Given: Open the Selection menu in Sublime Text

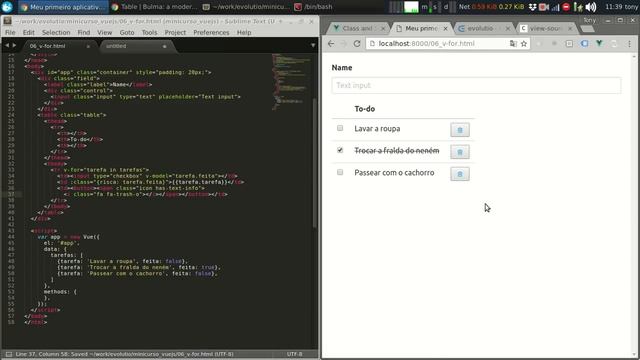Looking at the screenshot, I should tap(56, 32).
